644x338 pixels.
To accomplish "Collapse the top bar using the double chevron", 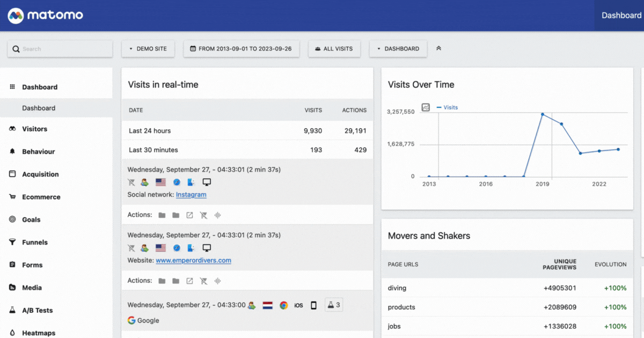I will (x=438, y=48).
